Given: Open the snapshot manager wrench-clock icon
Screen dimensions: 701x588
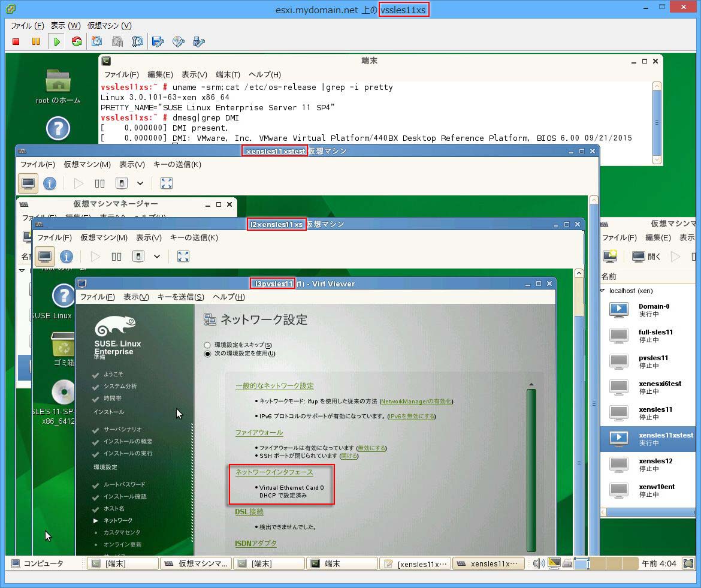Looking at the screenshot, I should pyautogui.click(x=138, y=41).
